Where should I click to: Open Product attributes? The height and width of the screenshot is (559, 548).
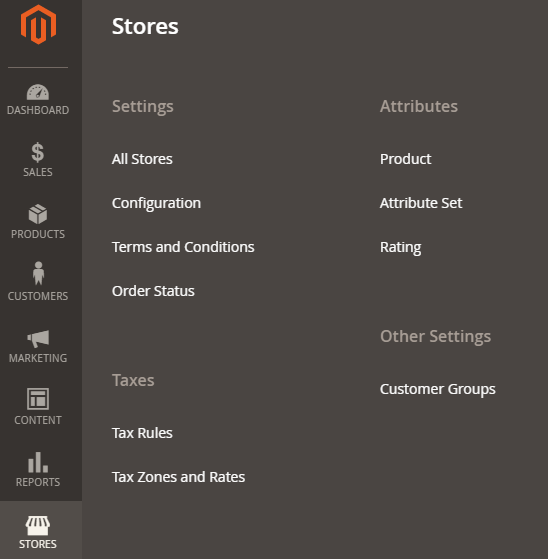(405, 159)
